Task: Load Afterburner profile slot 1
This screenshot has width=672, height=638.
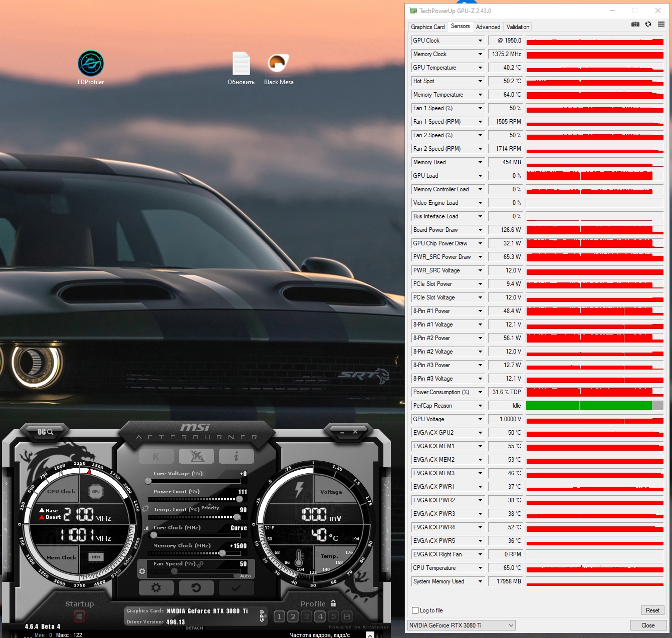Action: [280, 616]
